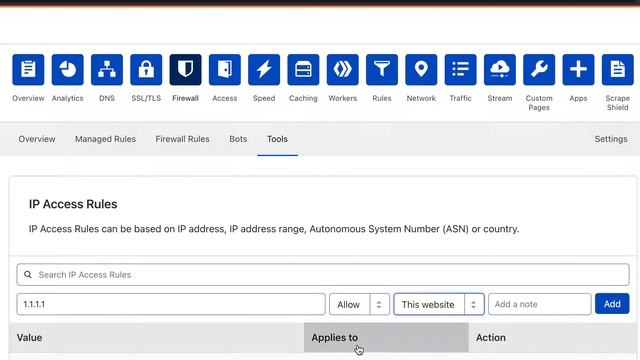Screen dimensions: 640x360
Task: Open the Speed lightning bolt icon
Action: coord(264,69)
